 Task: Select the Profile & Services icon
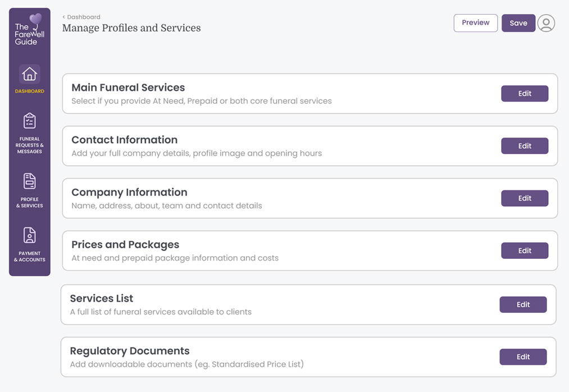point(30,181)
